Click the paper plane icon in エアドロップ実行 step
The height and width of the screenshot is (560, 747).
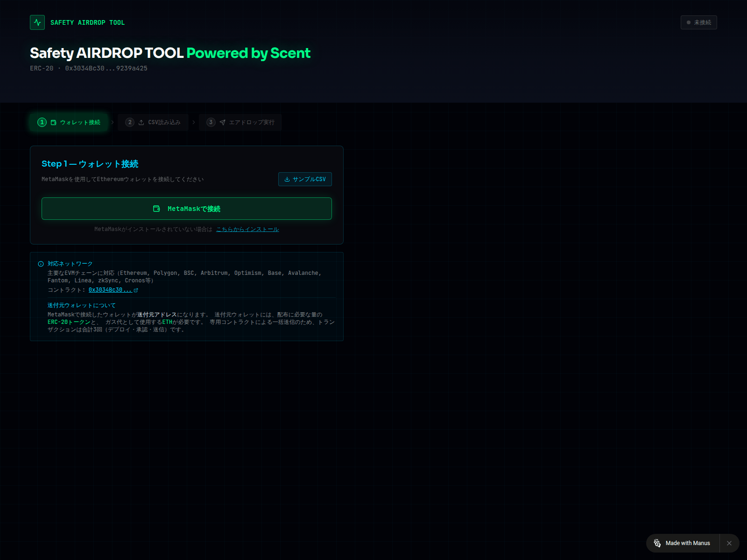223,123
